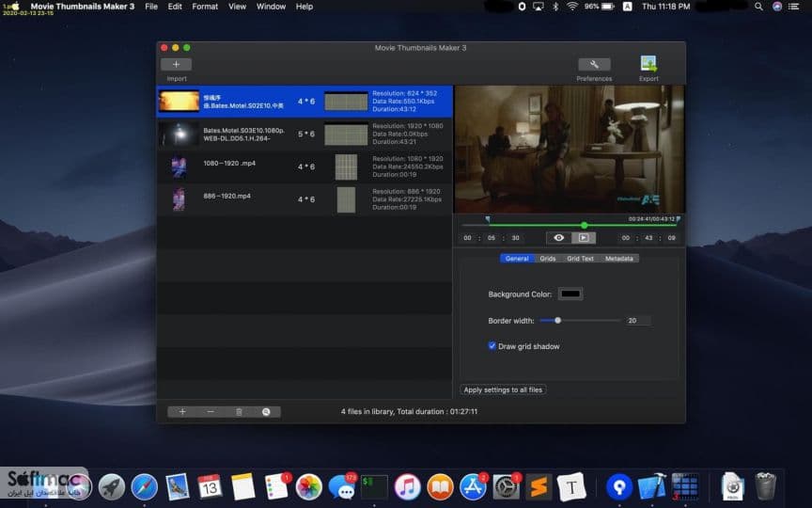Open Photos from the Dock

[308, 487]
